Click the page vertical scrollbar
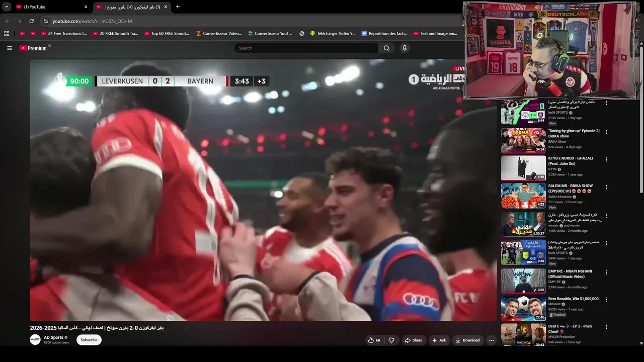Viewport: 644px width, 362px height. 641,119
